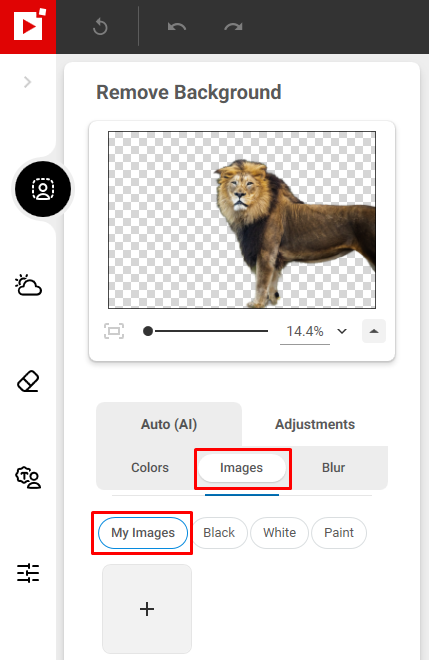Expand the sidebar with the chevron arrow
429x660 pixels.
(28, 82)
